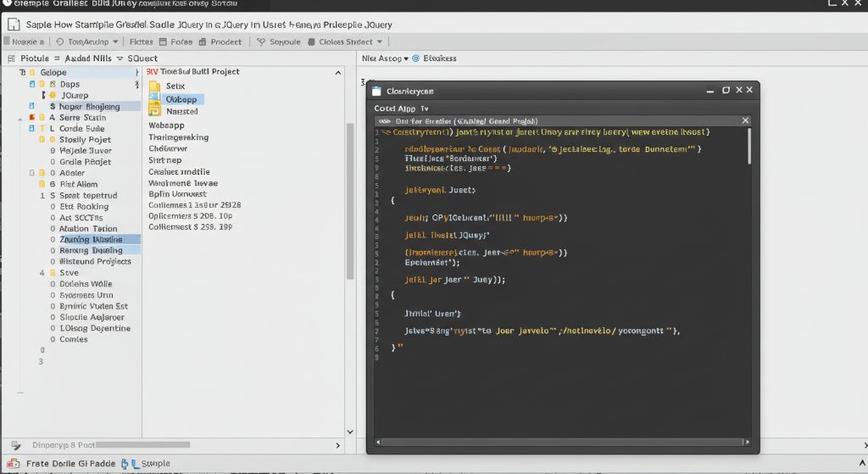Click the window icon in Clounierycan dialog title
The image size is (868, 474).
[377, 90]
